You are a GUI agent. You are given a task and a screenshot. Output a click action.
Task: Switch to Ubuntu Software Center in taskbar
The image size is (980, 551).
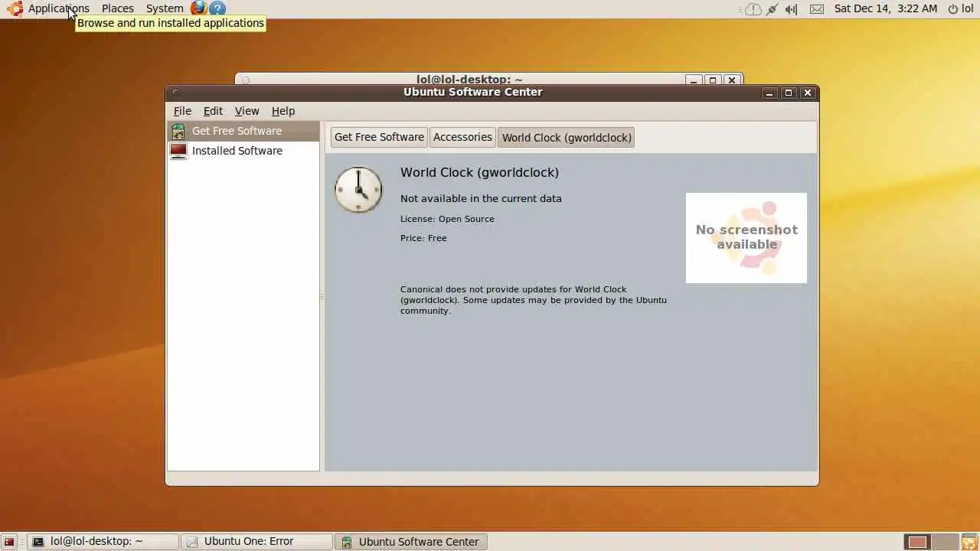(x=410, y=542)
